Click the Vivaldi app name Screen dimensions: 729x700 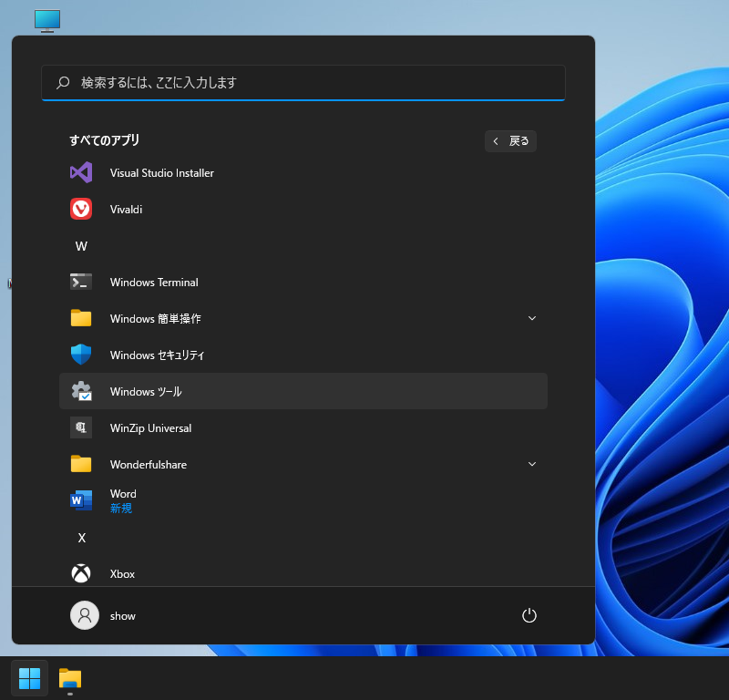126,210
